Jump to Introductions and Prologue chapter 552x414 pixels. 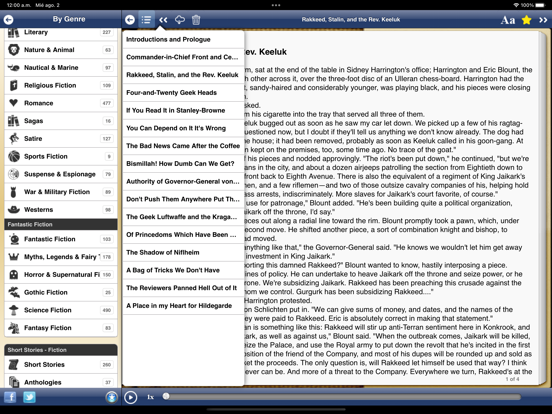pyautogui.click(x=183, y=39)
